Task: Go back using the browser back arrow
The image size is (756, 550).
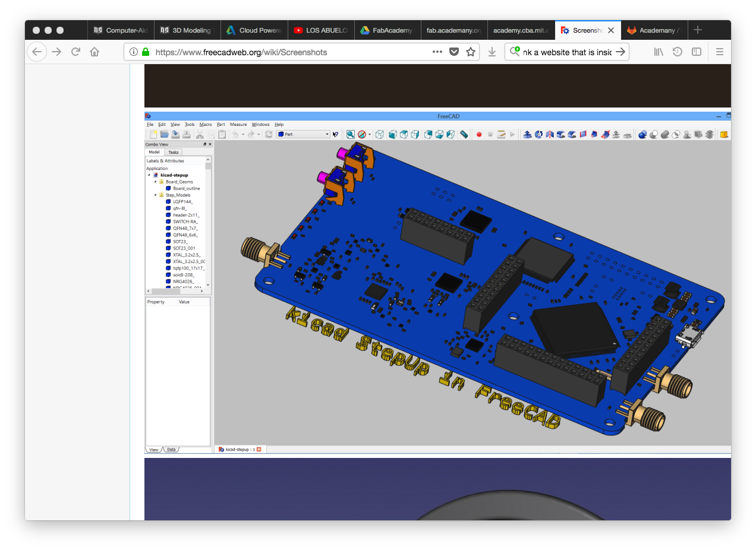Action: (37, 52)
